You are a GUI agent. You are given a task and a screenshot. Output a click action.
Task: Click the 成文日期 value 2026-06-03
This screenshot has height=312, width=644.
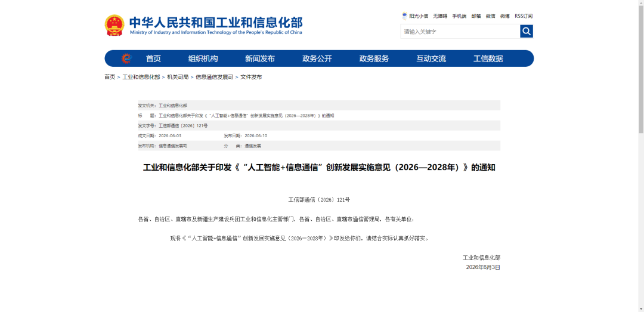click(170, 135)
